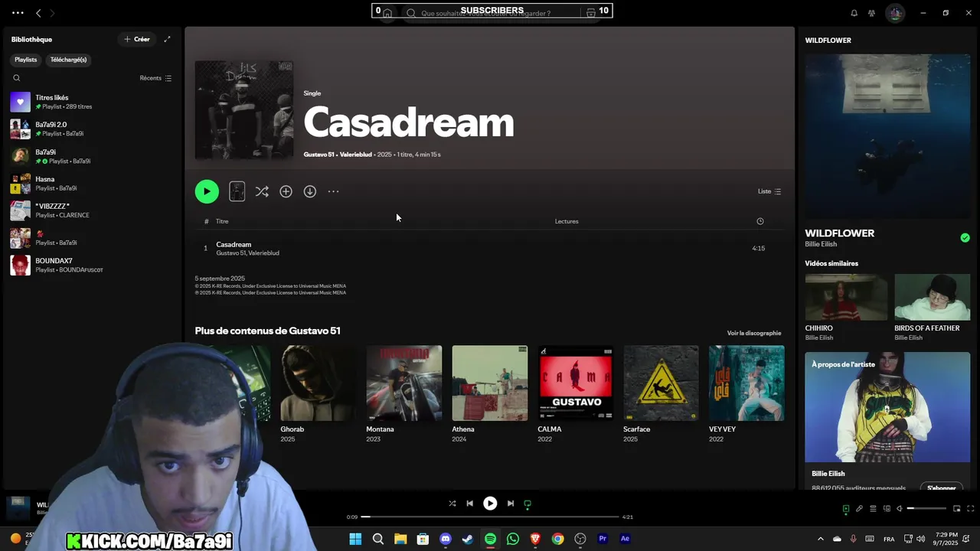The height and width of the screenshot is (551, 980).
Task: Open Discord from the Windows taskbar
Action: point(446,539)
